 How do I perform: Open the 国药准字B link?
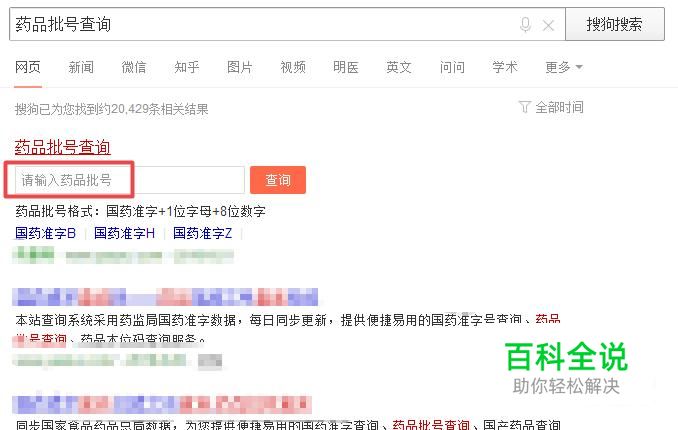click(45, 233)
